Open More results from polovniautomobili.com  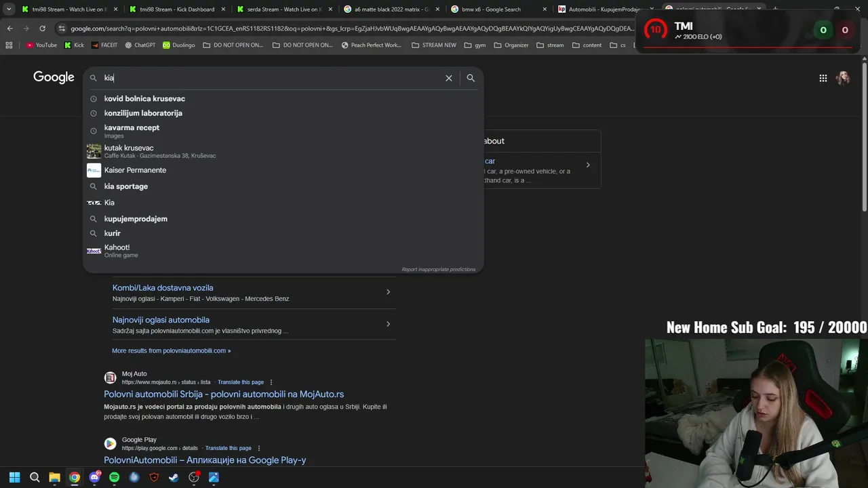coord(171,350)
